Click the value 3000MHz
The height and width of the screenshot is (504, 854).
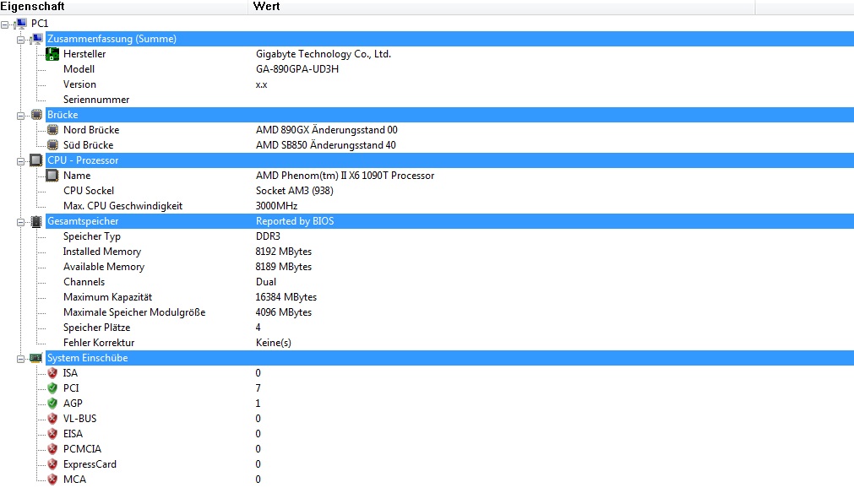277,206
